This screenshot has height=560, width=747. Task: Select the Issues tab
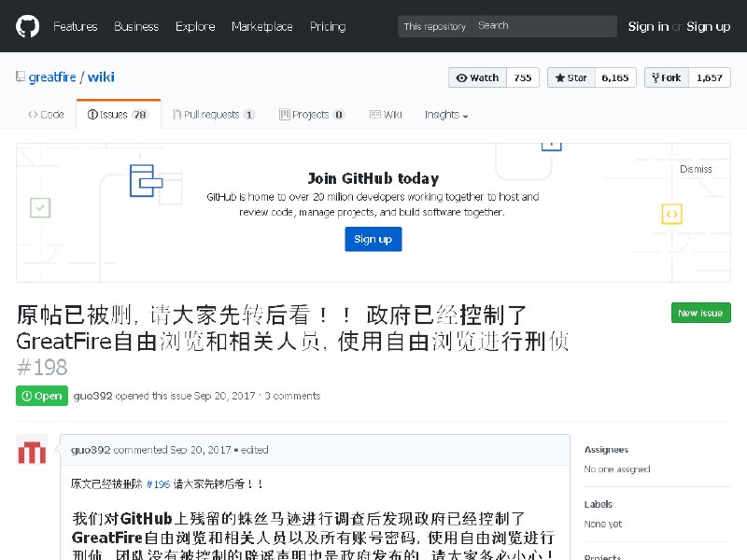pos(119,114)
